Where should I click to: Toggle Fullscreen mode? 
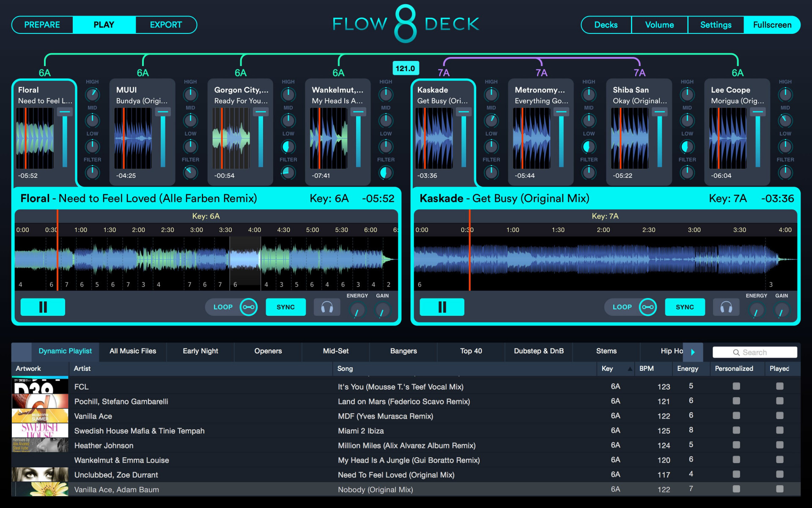pyautogui.click(x=772, y=25)
